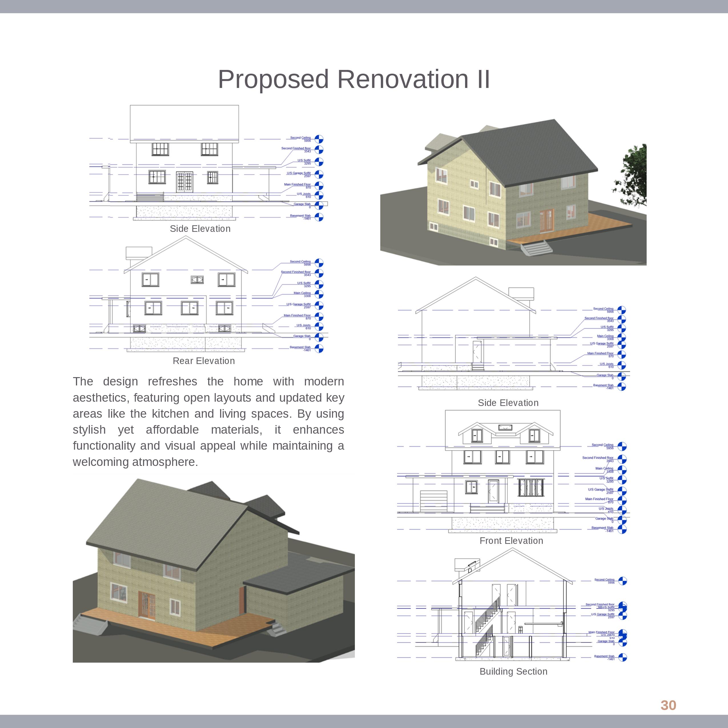728x728 pixels.
Task: Click the Building Section caption
Action: (x=513, y=671)
